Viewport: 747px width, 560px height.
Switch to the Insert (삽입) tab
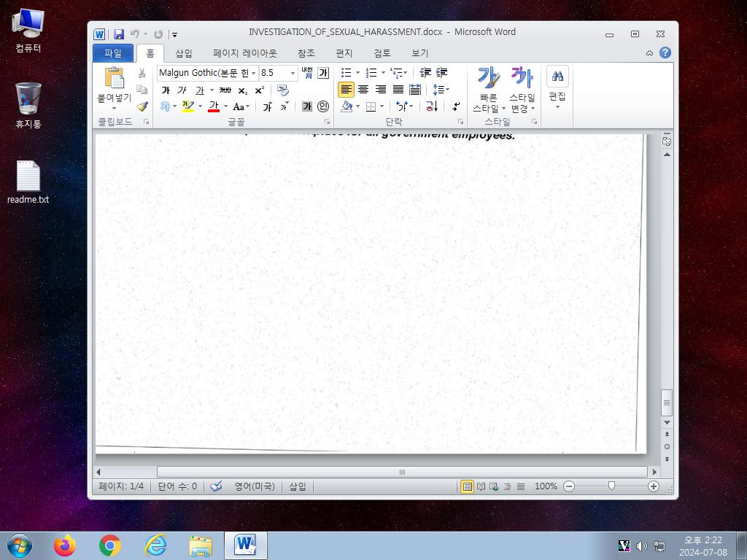tap(183, 53)
